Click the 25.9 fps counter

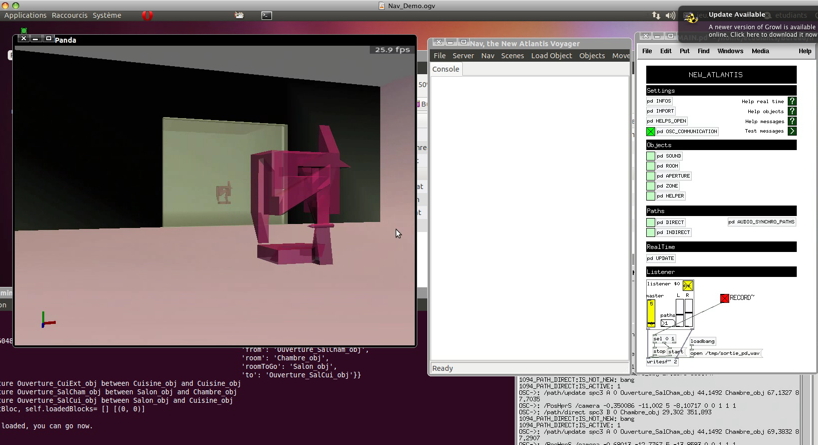(392, 50)
